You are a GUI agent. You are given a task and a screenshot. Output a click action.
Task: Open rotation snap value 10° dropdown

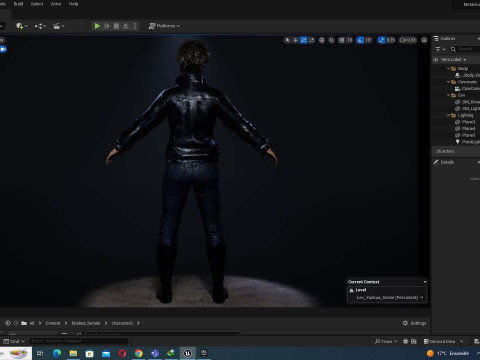(368, 40)
